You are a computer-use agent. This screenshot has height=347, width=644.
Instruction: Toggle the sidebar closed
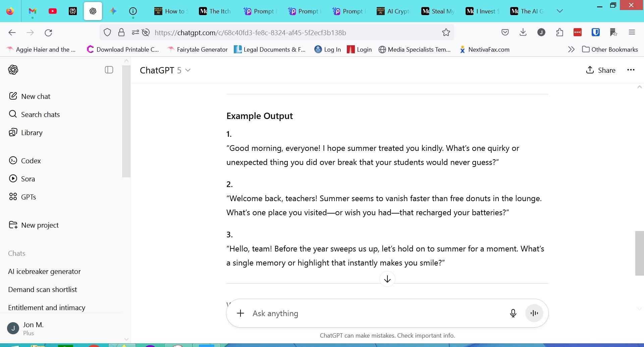click(109, 70)
